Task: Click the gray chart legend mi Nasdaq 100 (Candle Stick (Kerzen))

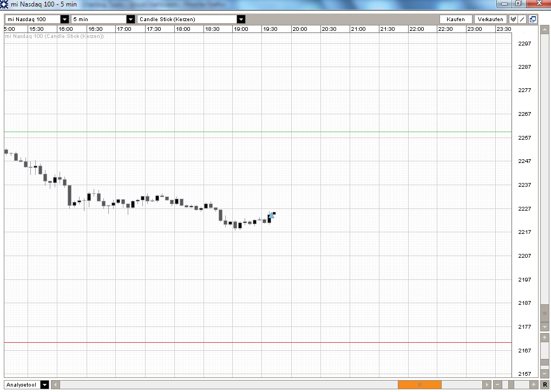Action: point(55,36)
